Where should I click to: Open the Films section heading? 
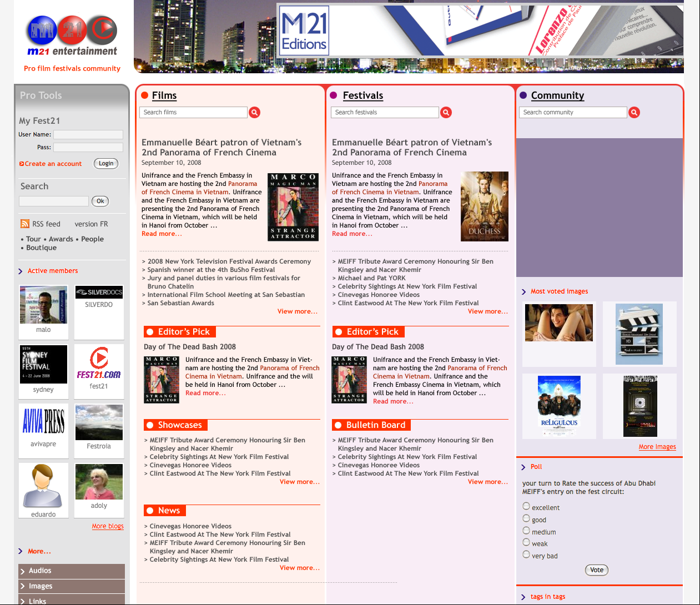pyautogui.click(x=164, y=95)
